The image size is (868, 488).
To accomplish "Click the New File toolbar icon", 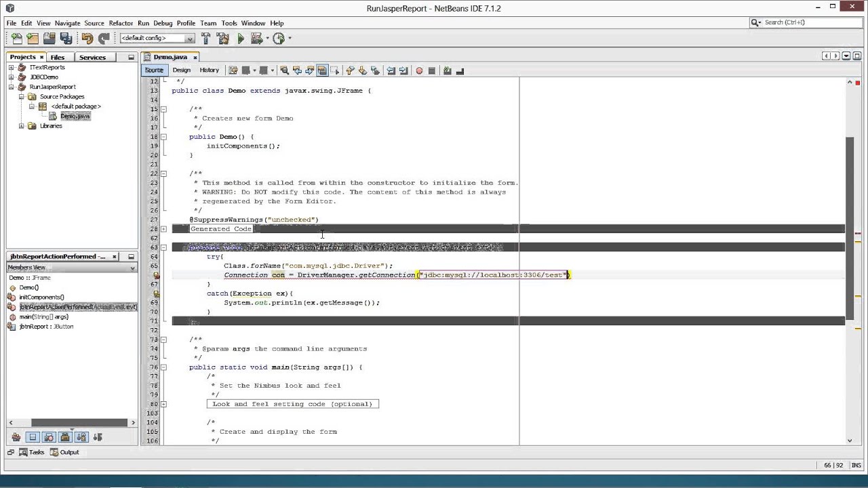I will [x=17, y=39].
